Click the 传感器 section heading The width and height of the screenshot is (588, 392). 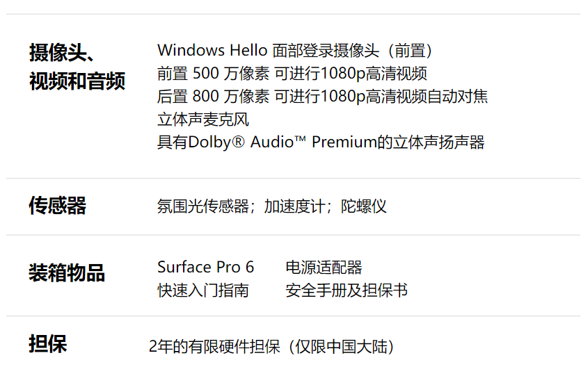click(57, 206)
